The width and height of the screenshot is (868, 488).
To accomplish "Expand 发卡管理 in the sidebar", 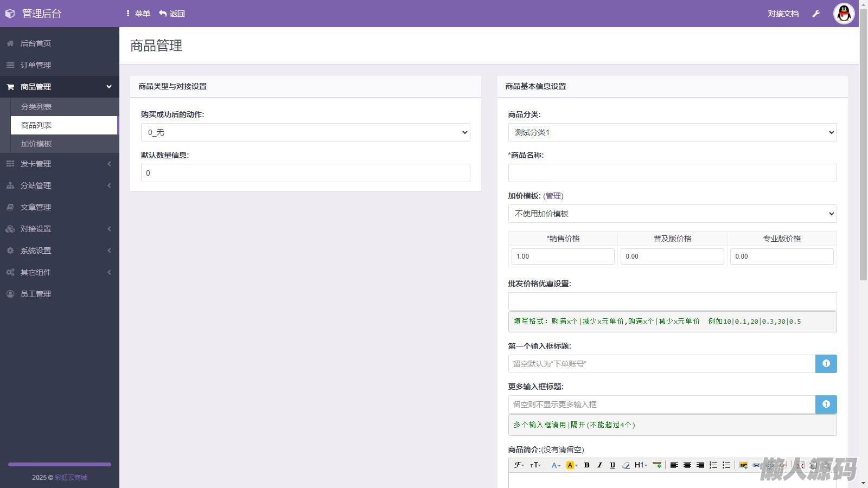I will pos(60,164).
